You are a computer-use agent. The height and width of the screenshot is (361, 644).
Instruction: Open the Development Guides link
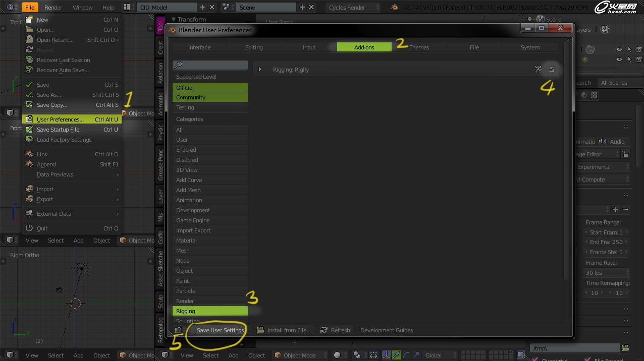click(x=387, y=330)
